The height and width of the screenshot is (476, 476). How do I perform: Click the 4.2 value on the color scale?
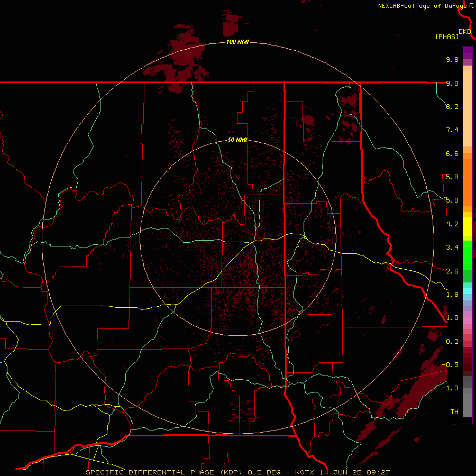tap(452, 224)
